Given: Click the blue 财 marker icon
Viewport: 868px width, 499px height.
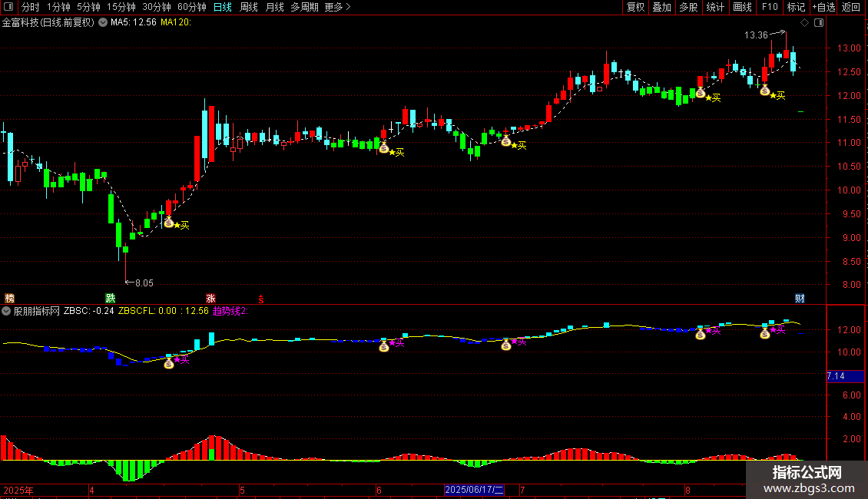Looking at the screenshot, I should click(800, 299).
